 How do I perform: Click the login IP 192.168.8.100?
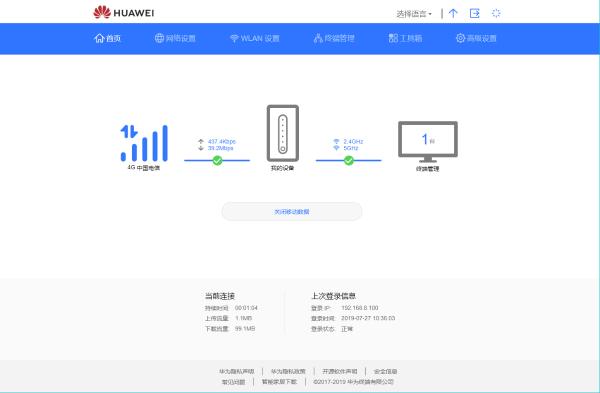point(360,308)
